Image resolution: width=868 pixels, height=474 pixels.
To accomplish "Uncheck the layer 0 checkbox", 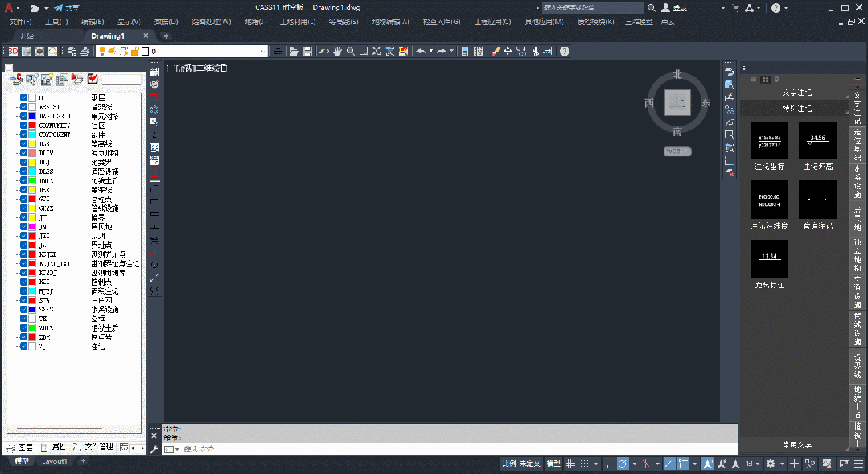I will pyautogui.click(x=24, y=98).
